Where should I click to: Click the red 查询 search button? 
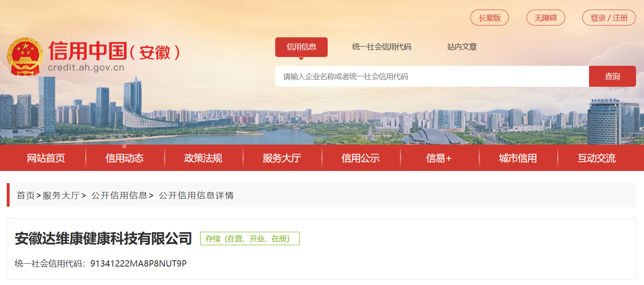[x=612, y=76]
